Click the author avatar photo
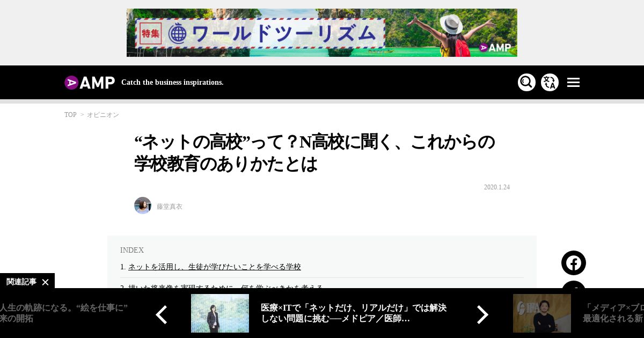 143,205
